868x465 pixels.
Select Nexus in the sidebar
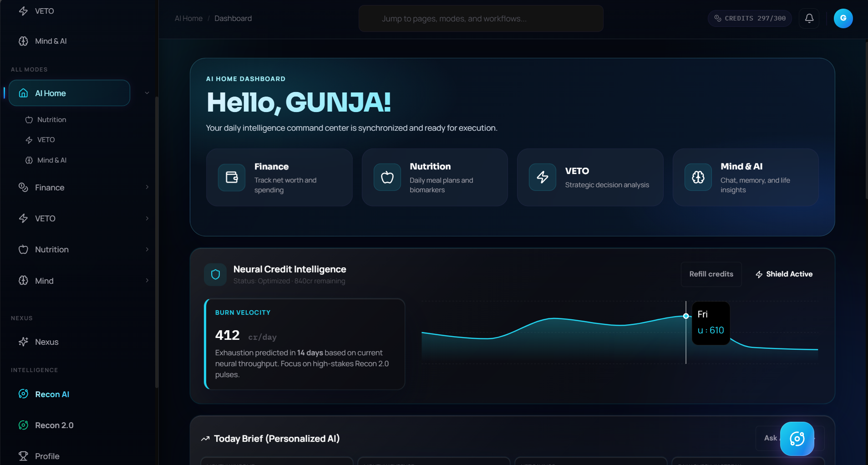46,342
